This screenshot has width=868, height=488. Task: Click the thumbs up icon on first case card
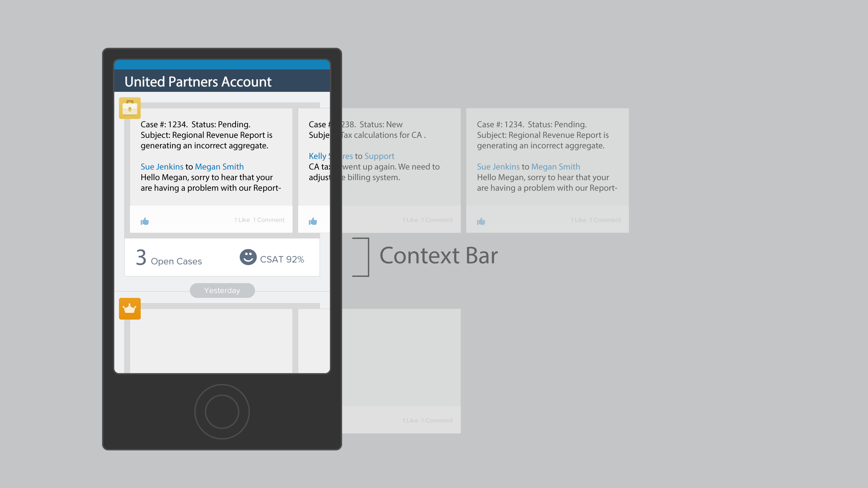coord(145,221)
